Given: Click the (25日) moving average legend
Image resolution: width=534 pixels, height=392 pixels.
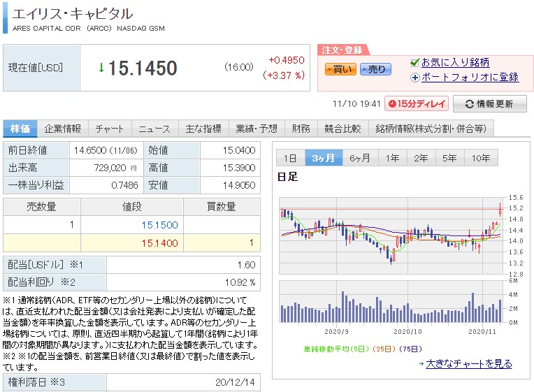Looking at the screenshot, I should click(x=384, y=349).
